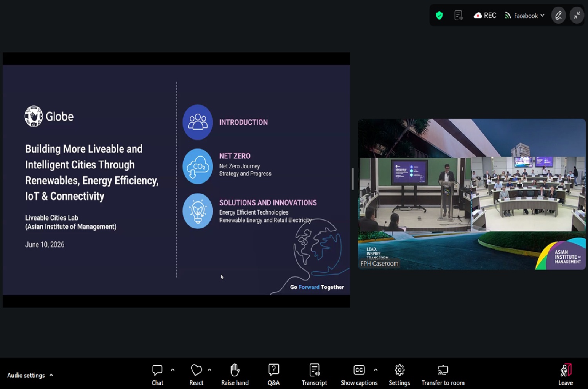Click the Solutions lightbulb icon on slide
588x389 pixels.
[x=198, y=211]
